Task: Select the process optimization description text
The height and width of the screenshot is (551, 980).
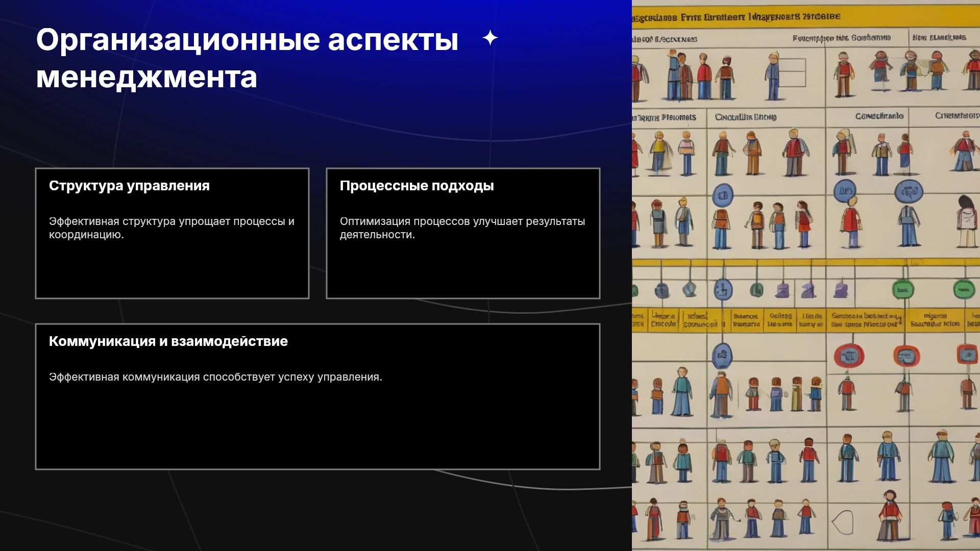Action: [462, 228]
